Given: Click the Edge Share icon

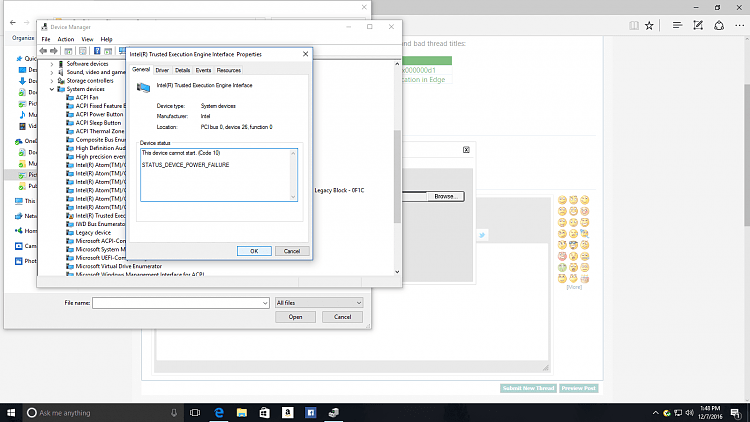Looking at the screenshot, I should click(719, 26).
